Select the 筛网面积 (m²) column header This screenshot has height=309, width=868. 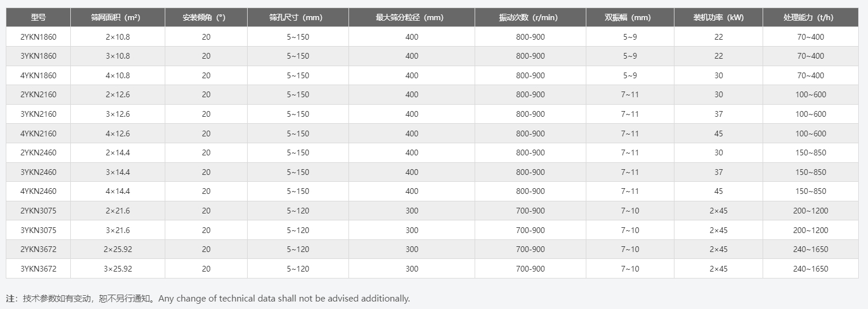117,17
